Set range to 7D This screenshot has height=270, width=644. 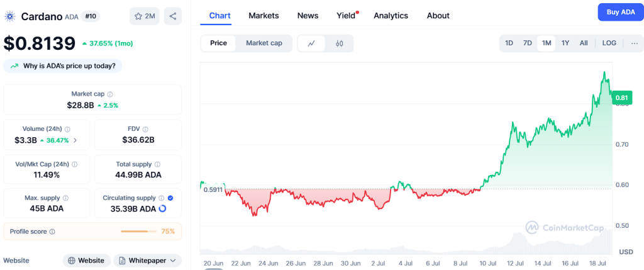click(528, 43)
